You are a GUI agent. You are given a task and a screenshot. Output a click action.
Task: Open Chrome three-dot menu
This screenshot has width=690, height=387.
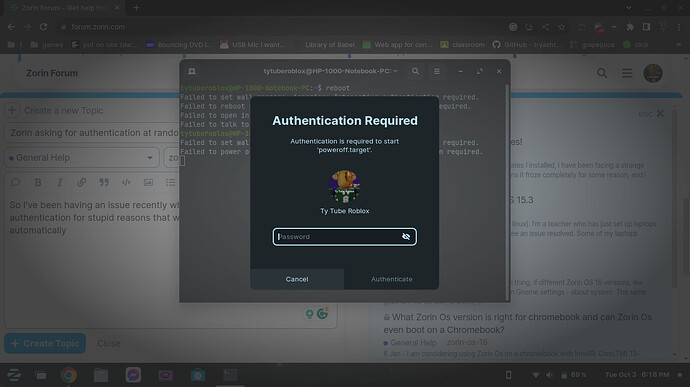coord(679,27)
